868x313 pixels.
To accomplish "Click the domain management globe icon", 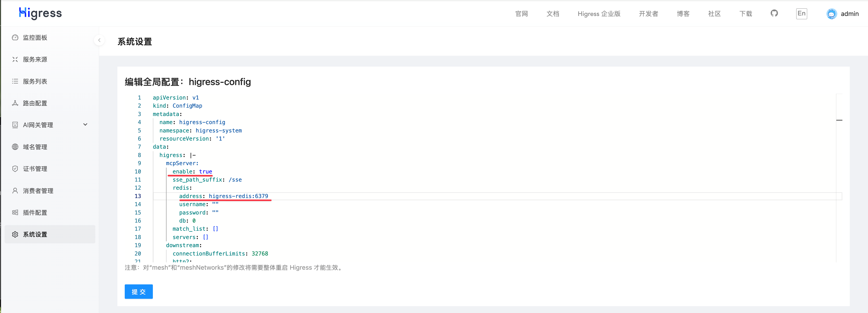I will tap(15, 147).
